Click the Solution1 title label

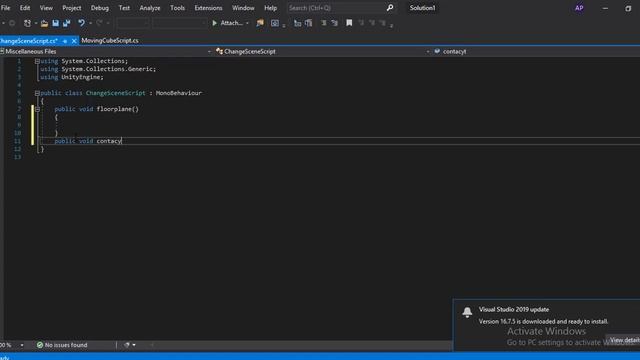[422, 8]
